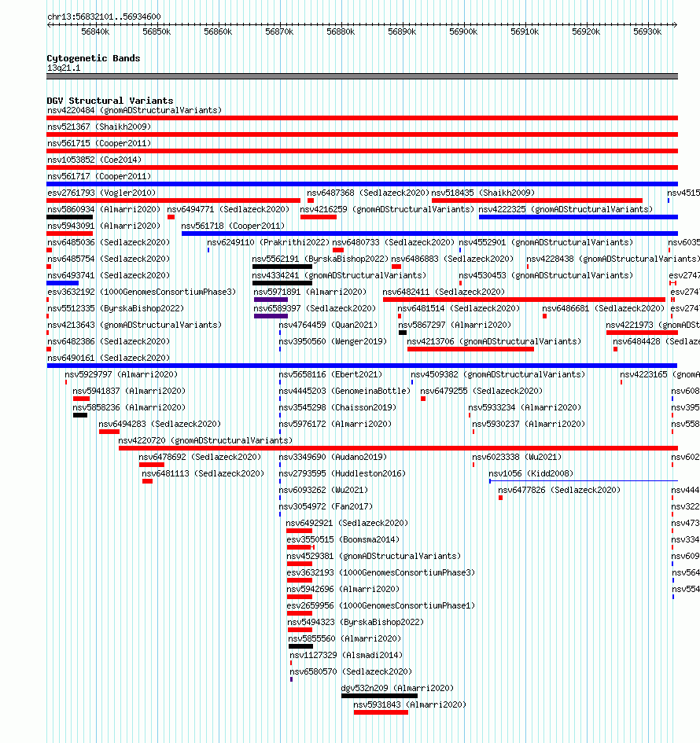Select nsv5658116 (Ebert2021) label
Viewport: 700px width, 743px height.
[x=330, y=375]
